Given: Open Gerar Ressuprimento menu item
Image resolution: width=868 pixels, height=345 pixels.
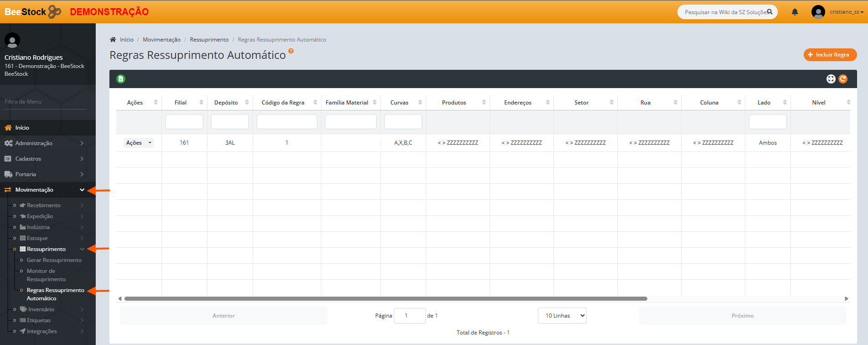Looking at the screenshot, I should [54, 260].
